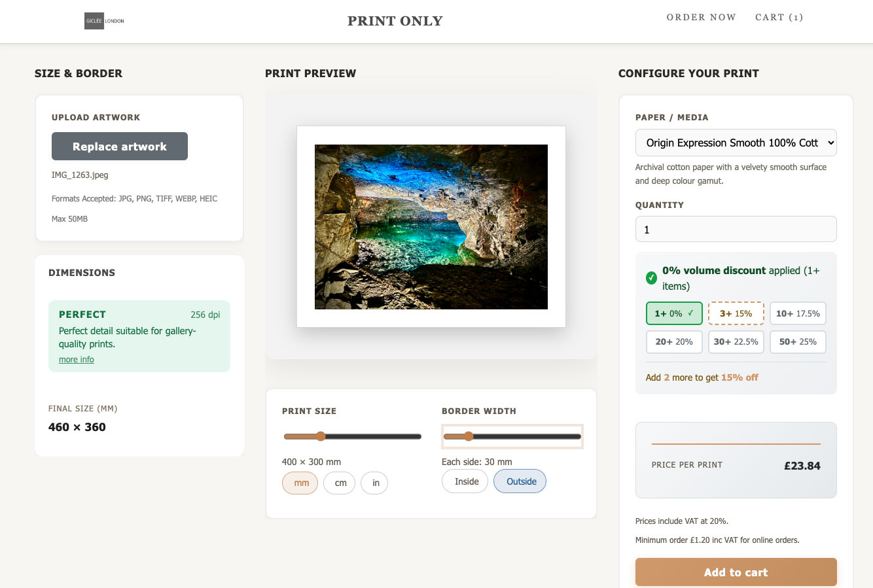Viewport: 873px width, 588px height.
Task: Choose the 10+ 17.5% discount tier
Action: pyautogui.click(x=797, y=313)
